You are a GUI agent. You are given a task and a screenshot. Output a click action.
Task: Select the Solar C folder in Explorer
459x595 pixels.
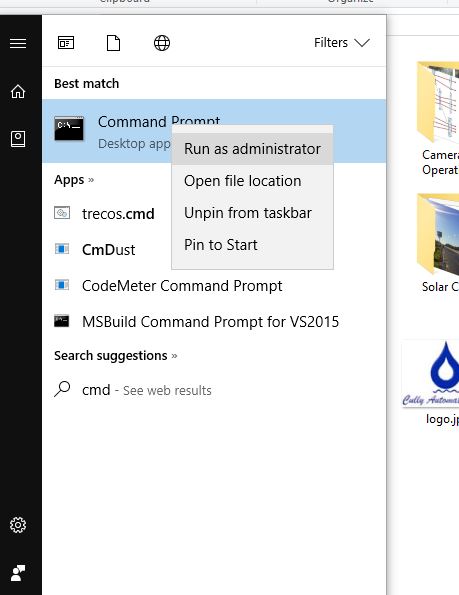pos(438,244)
